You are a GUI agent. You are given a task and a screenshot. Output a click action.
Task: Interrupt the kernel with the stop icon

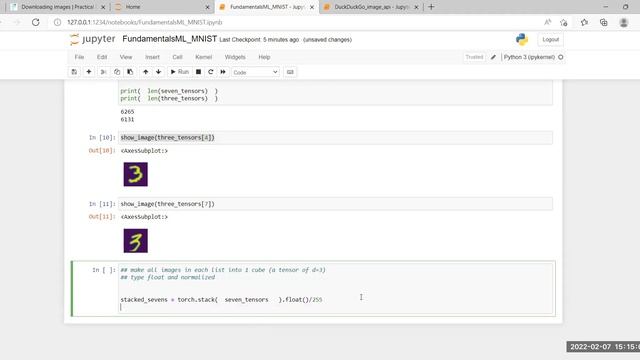point(198,72)
